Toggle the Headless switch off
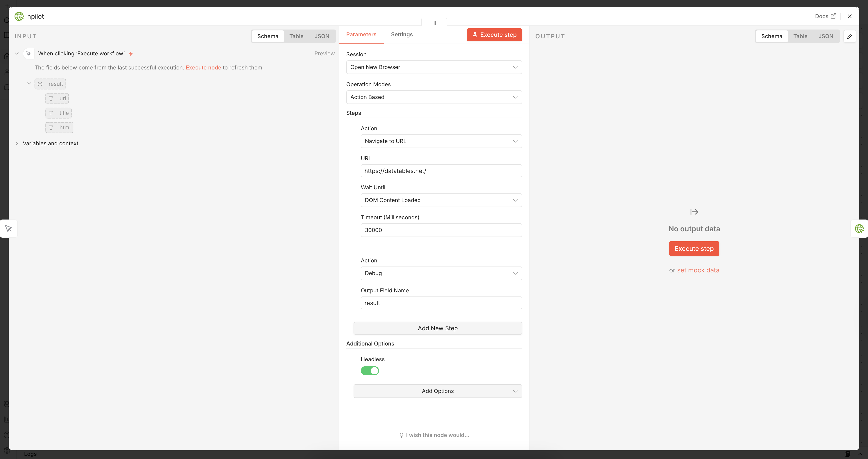 370,370
